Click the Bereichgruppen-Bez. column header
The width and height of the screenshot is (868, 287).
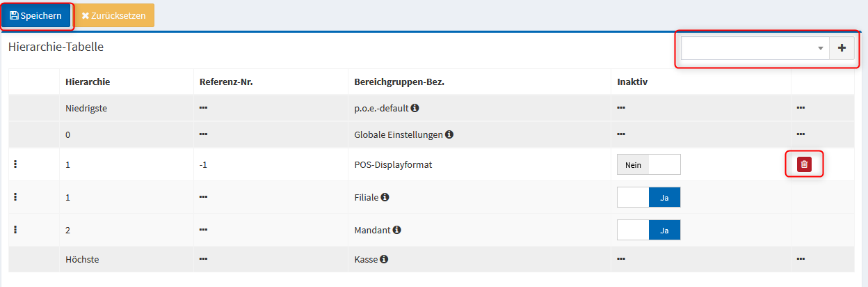click(x=399, y=82)
